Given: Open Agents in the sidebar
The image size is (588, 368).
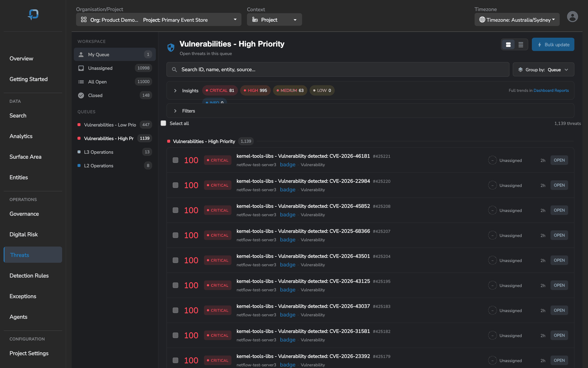Looking at the screenshot, I should [18, 317].
